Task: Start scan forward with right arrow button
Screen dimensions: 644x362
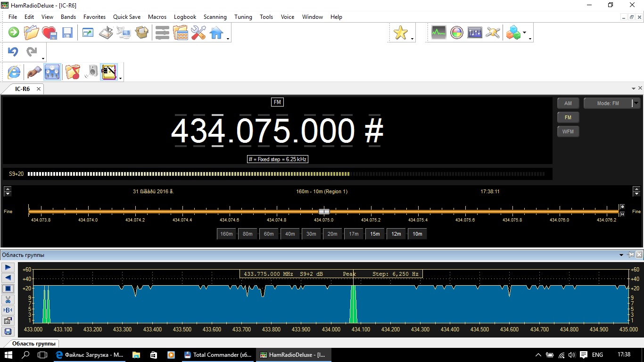Action: (x=8, y=267)
